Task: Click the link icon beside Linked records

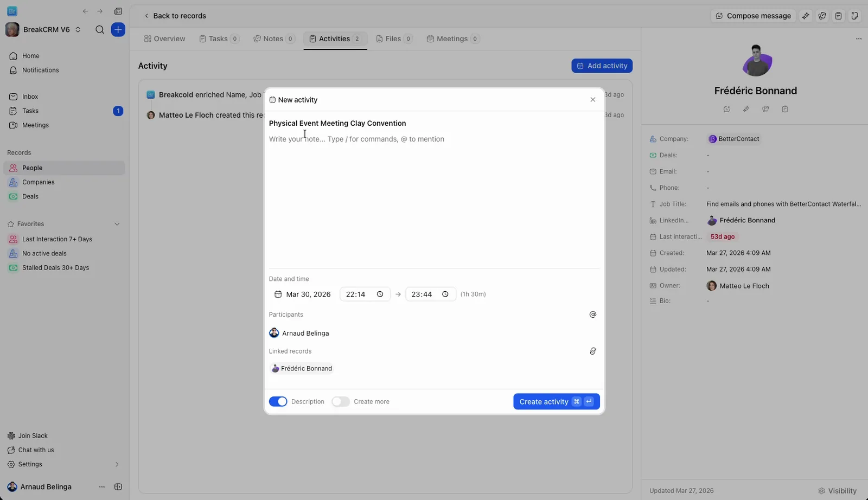Action: [x=592, y=351]
